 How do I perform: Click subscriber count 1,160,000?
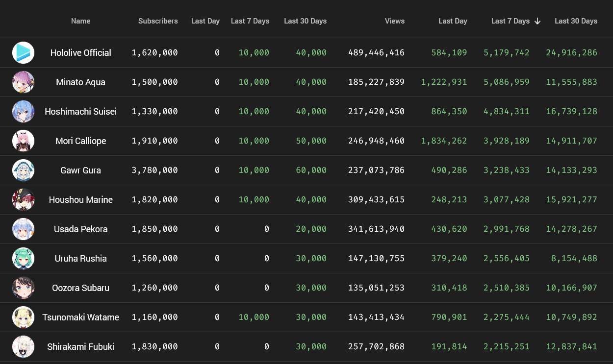155,317
